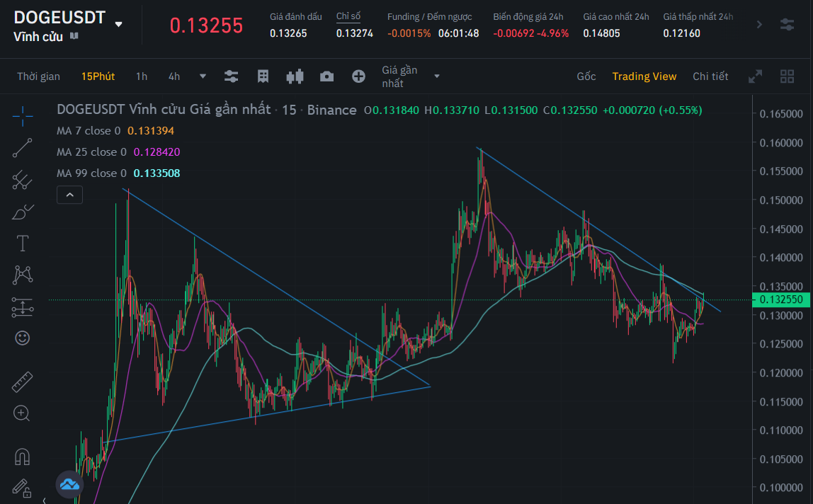The height and width of the screenshot is (504, 813).
Task: Collapse the indicator legend arrow button
Action: click(x=69, y=195)
